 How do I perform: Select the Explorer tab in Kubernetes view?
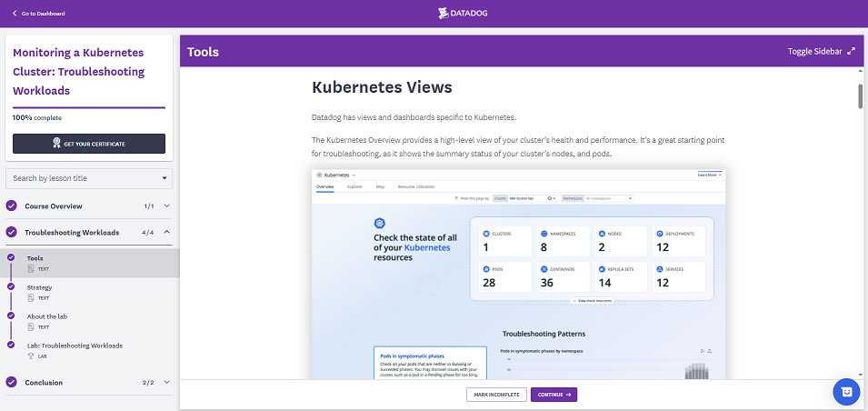[x=354, y=186]
